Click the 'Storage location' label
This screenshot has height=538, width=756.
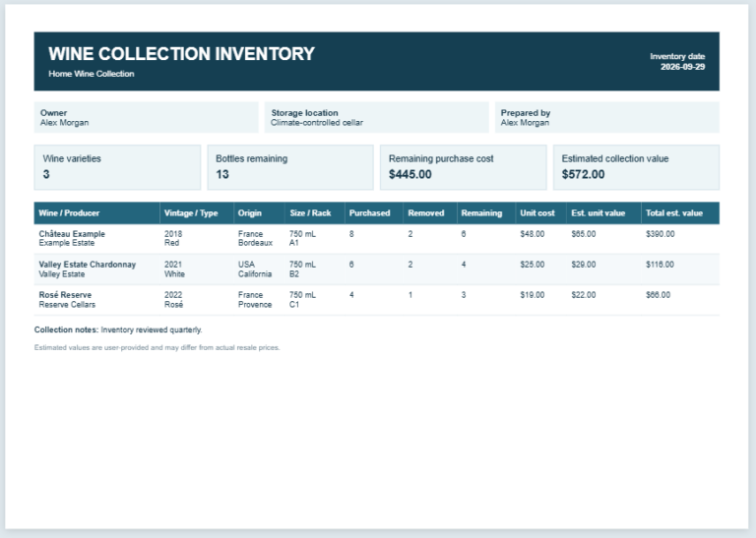click(304, 113)
